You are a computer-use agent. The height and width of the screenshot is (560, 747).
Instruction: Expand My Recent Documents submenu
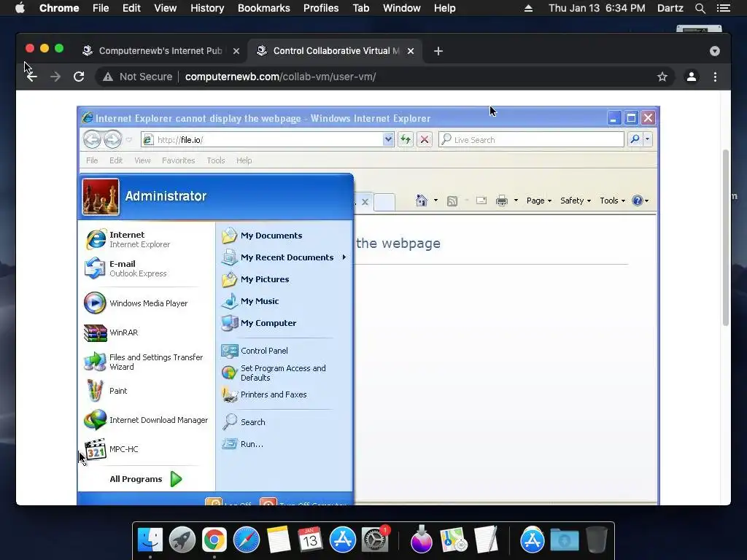pyautogui.click(x=284, y=257)
